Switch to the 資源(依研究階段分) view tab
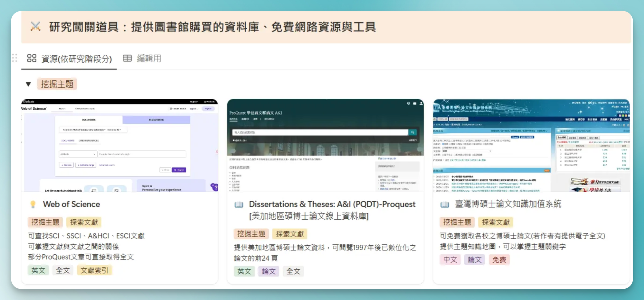 (76, 59)
